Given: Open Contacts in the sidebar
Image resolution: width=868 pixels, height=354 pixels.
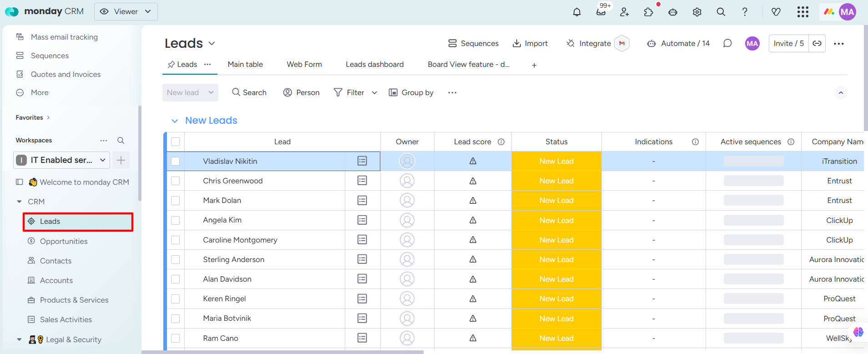Looking at the screenshot, I should pos(56,261).
